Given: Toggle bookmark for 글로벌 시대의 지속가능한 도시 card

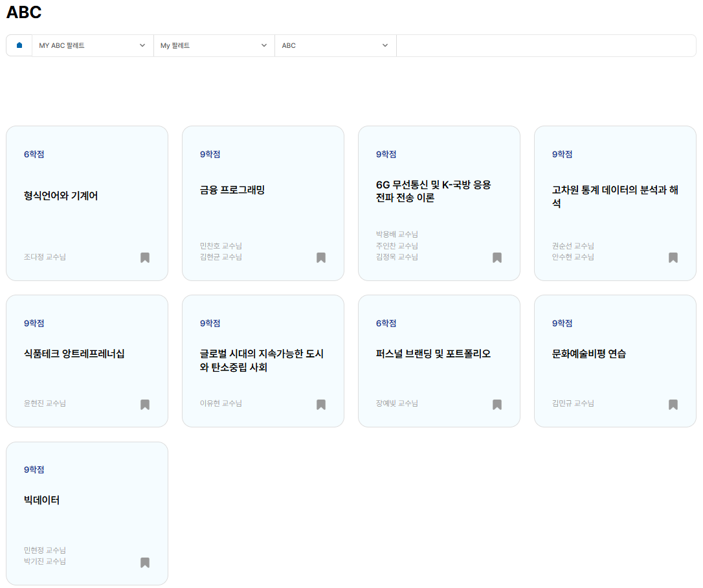Looking at the screenshot, I should [x=321, y=405].
